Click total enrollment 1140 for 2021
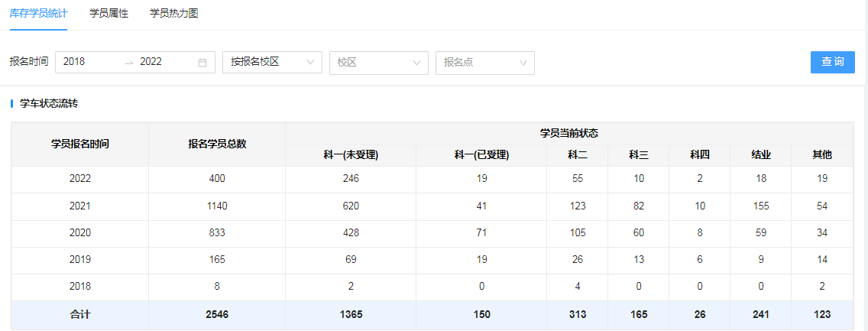This screenshot has width=868, height=331. [217, 206]
